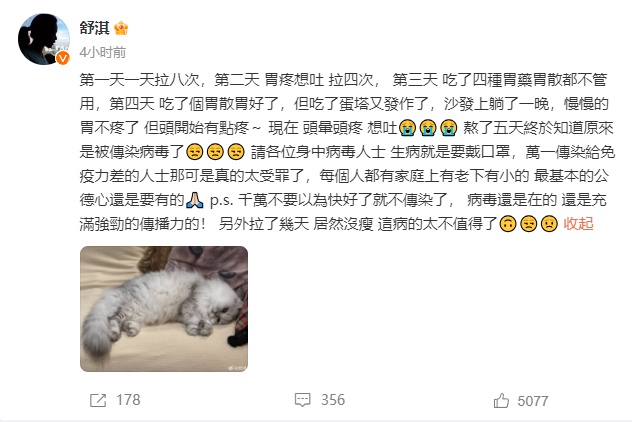This screenshot has height=422, width=632.
Task: Click the last worried face emoji
Action: pos(549,224)
